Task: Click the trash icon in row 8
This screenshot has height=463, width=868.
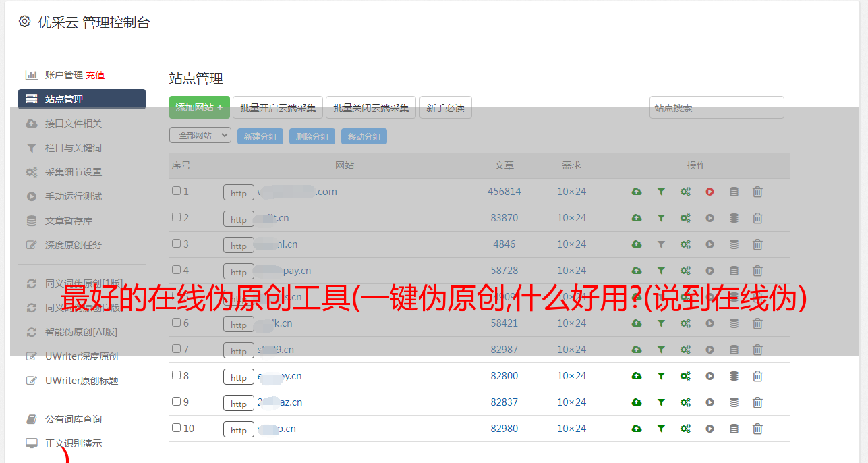Action: (757, 376)
